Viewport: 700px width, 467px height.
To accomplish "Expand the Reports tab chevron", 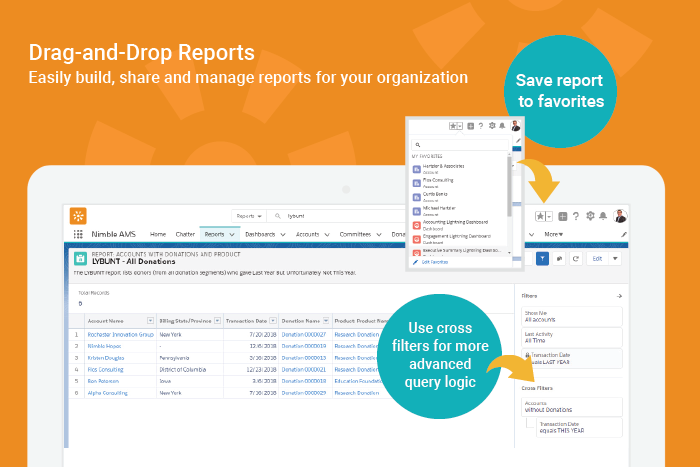I will pyautogui.click(x=232, y=234).
